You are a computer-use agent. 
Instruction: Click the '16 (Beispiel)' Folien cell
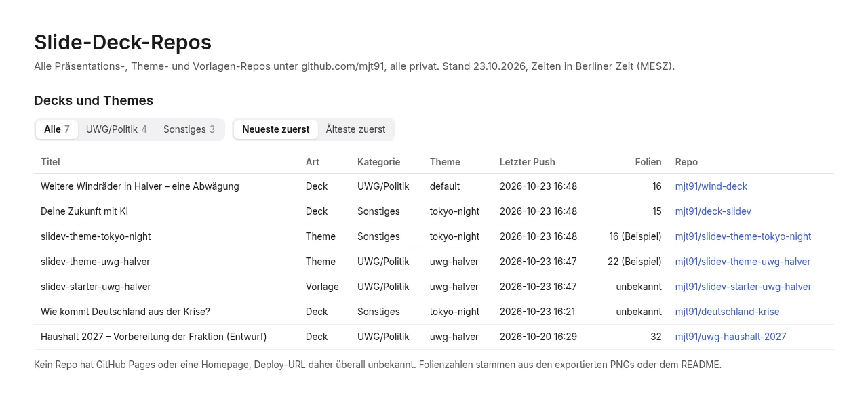click(635, 236)
